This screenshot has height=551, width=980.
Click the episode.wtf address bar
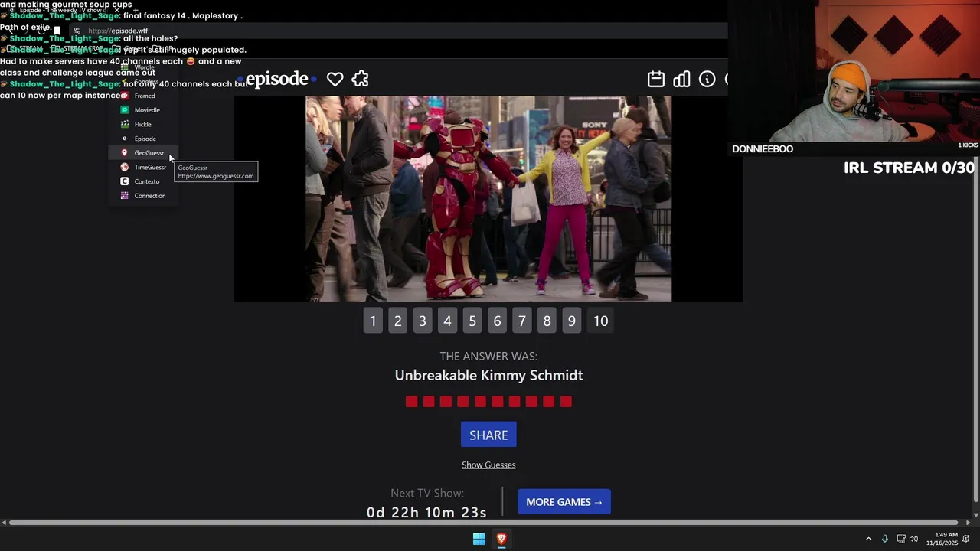click(398, 31)
